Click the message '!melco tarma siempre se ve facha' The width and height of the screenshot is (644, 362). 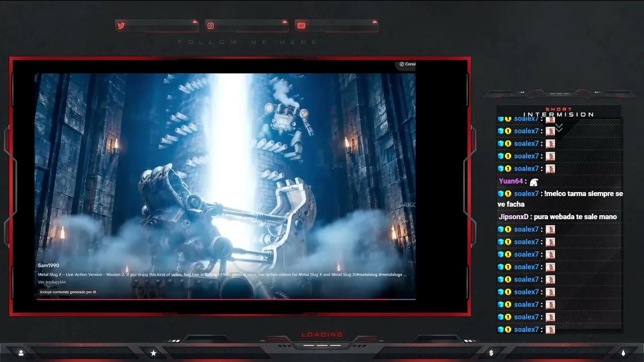(560, 199)
